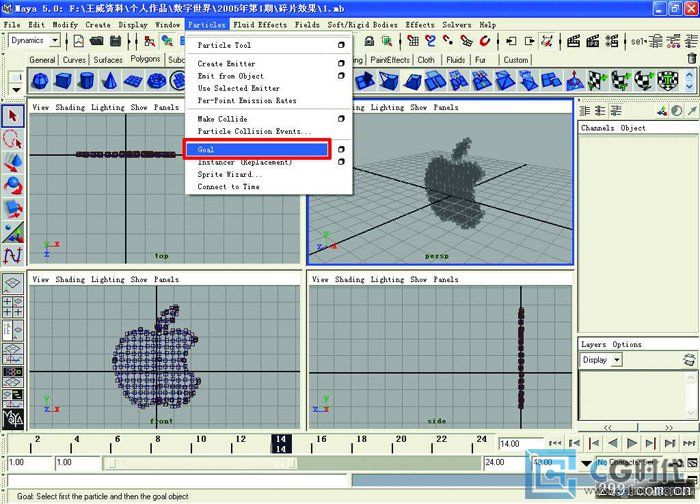Activate the Move tool
The width and height of the screenshot is (700, 504).
point(13,162)
